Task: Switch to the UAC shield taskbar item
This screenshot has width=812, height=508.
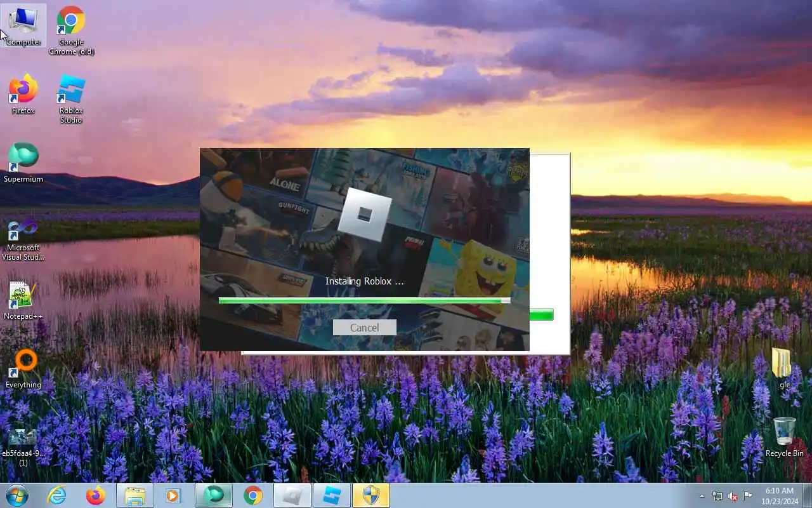Action: 371,495
